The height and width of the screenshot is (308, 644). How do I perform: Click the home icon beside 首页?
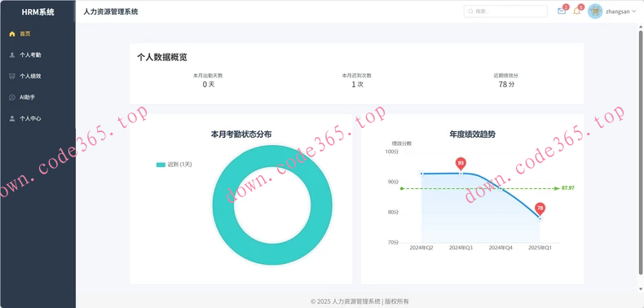[12, 34]
